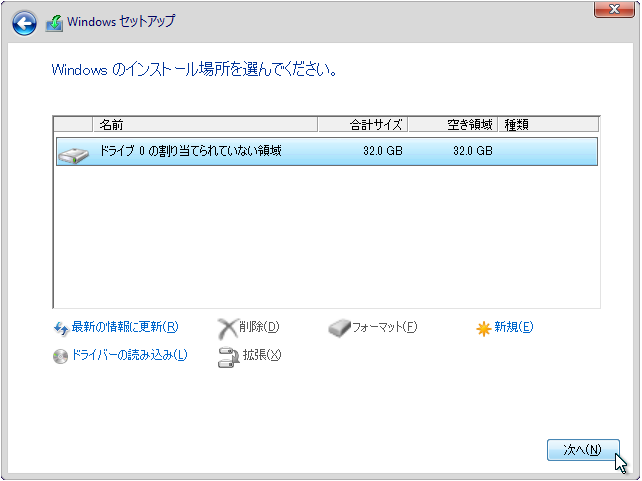Sort by the 合計サイズ column header
The height and width of the screenshot is (481, 642).
click(363, 124)
